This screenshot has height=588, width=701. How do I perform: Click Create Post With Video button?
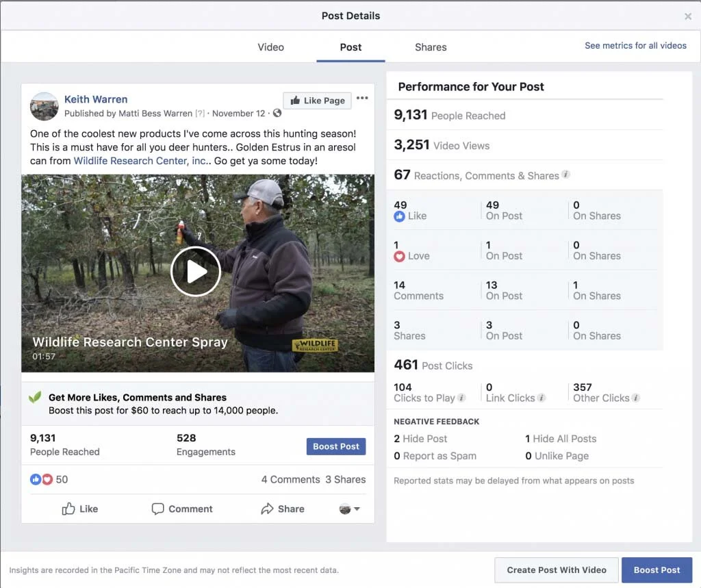pos(557,570)
